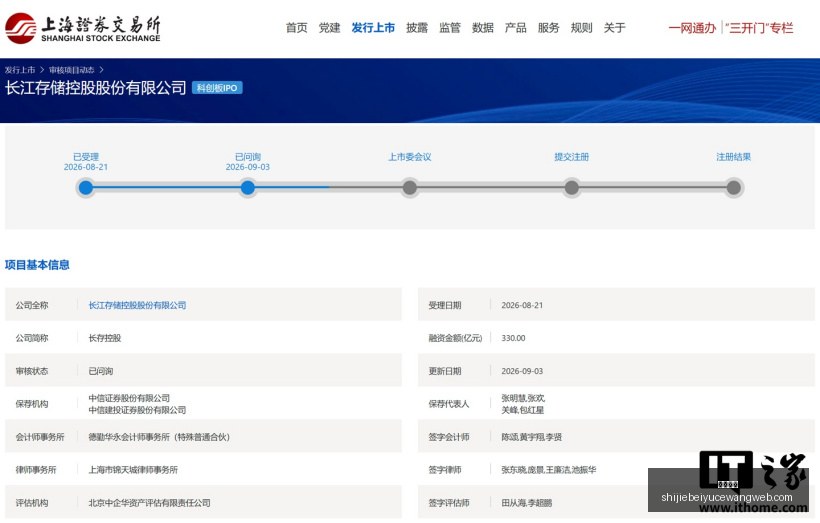Click the 评估机构 field label
This screenshot has width=820, height=523.
click(32, 503)
